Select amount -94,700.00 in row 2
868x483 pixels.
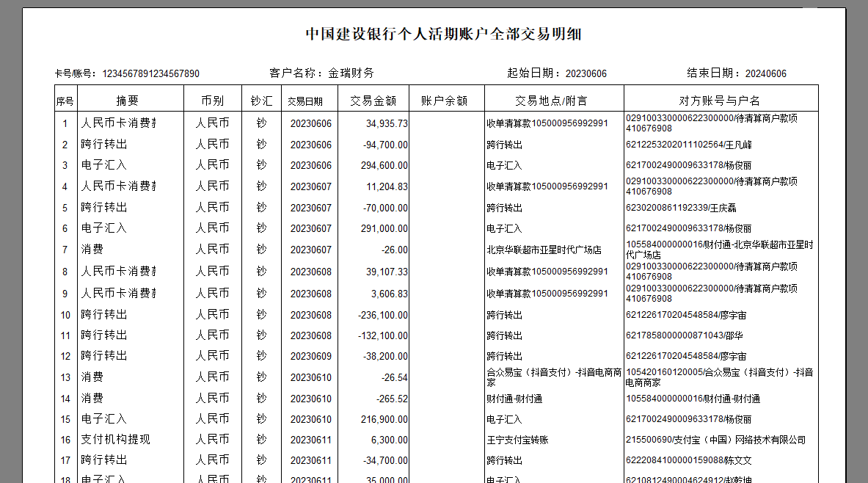(385, 145)
